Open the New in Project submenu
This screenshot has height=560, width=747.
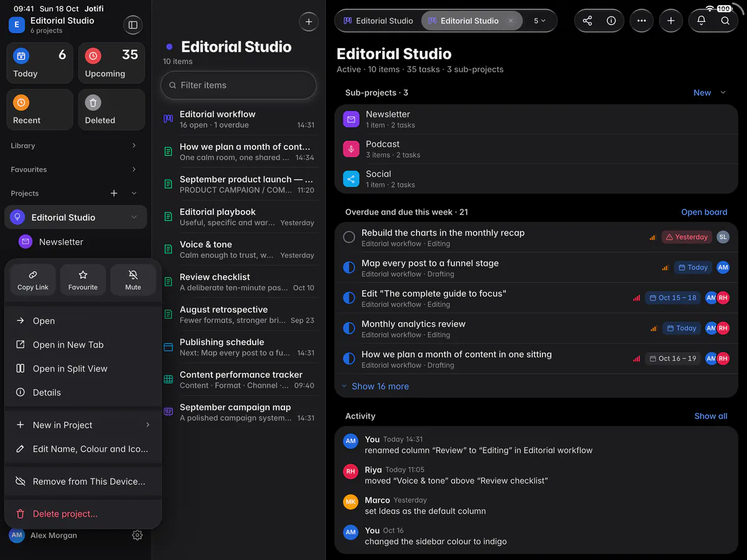83,425
